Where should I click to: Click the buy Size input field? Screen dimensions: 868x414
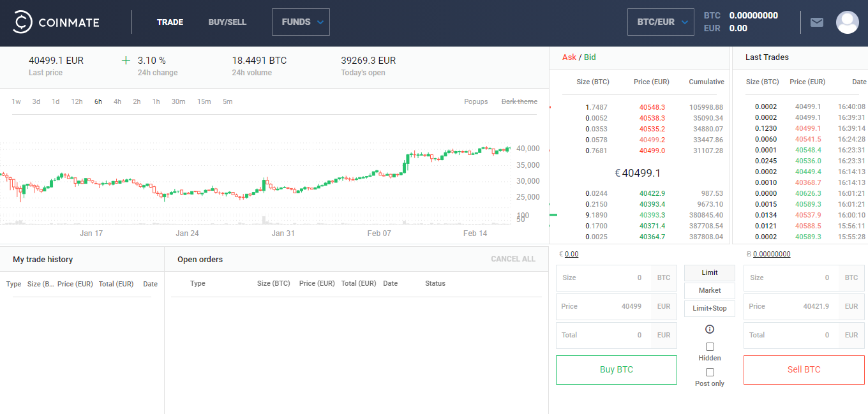coord(603,278)
